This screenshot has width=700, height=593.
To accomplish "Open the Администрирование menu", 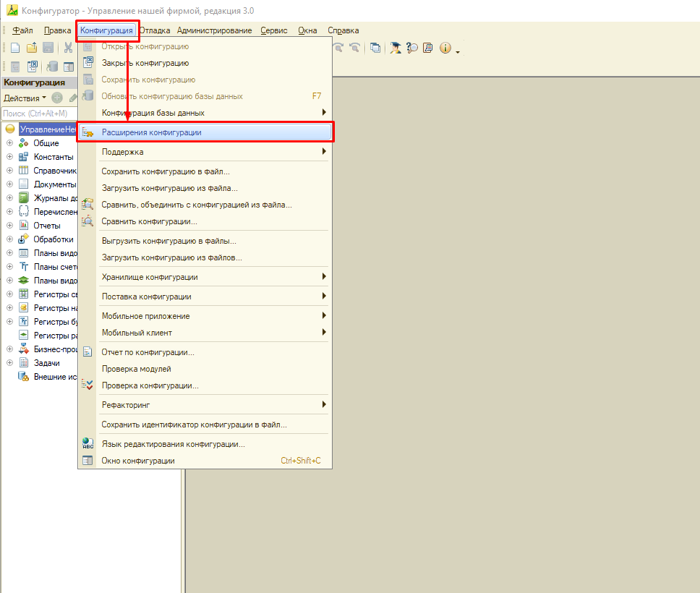I will pos(214,30).
